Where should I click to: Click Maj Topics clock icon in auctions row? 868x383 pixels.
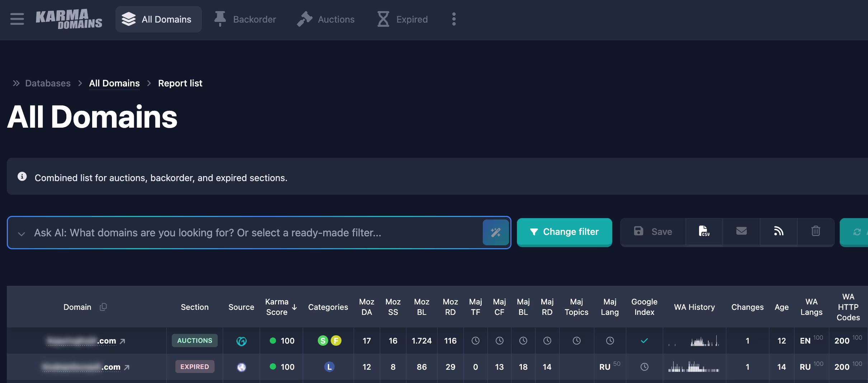pyautogui.click(x=576, y=340)
